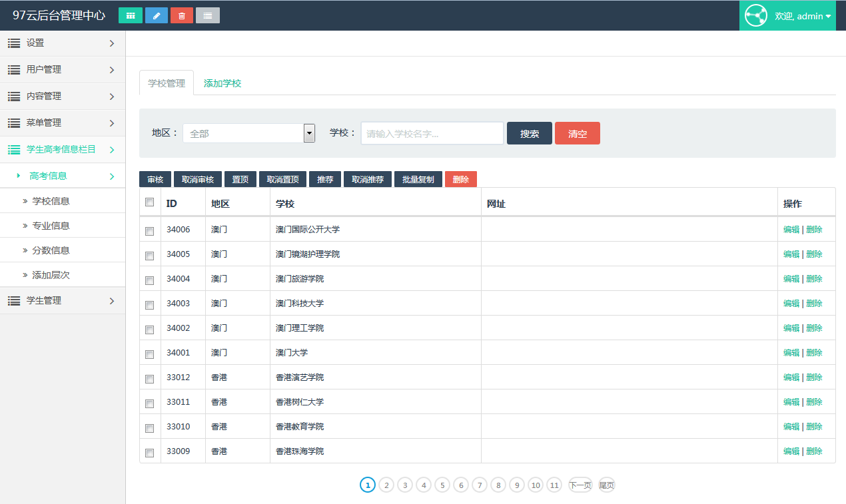Click the 置顶 pin button
This screenshot has width=846, height=504.
[x=240, y=179]
